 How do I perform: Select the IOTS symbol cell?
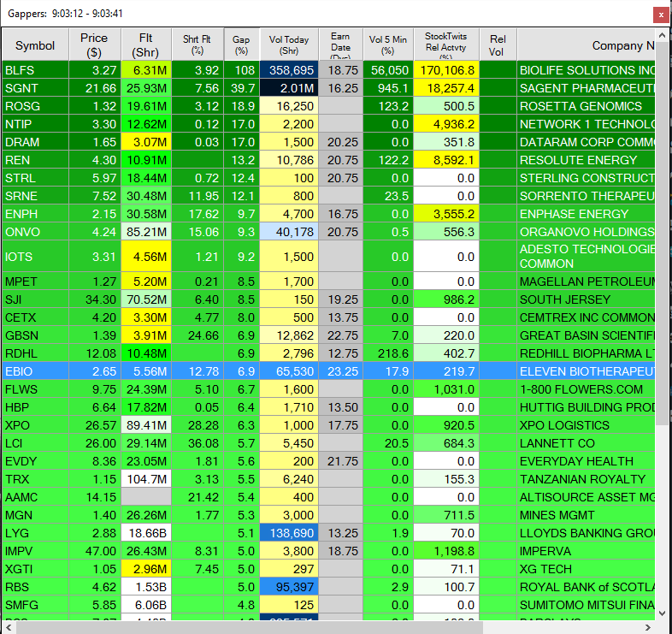click(x=35, y=257)
